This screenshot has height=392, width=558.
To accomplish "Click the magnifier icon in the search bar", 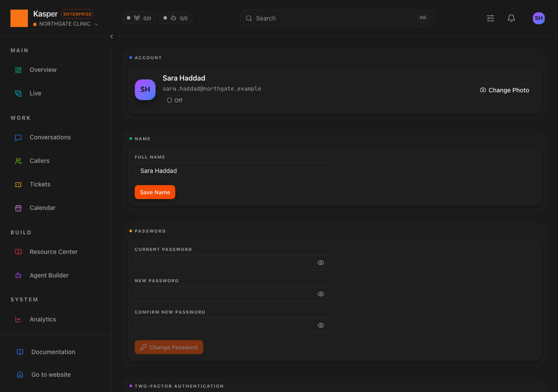I will (249, 18).
